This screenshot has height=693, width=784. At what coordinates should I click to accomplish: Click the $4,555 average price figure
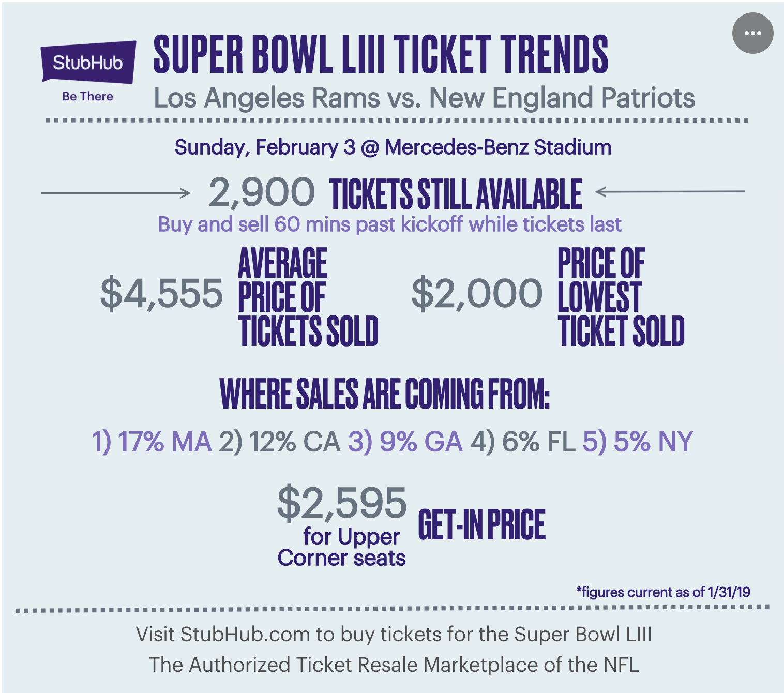[x=161, y=294]
